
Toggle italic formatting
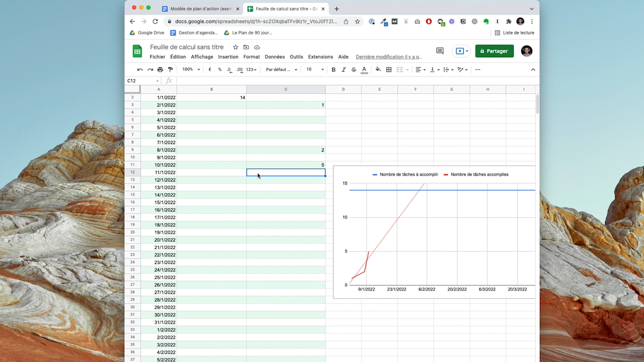point(343,70)
